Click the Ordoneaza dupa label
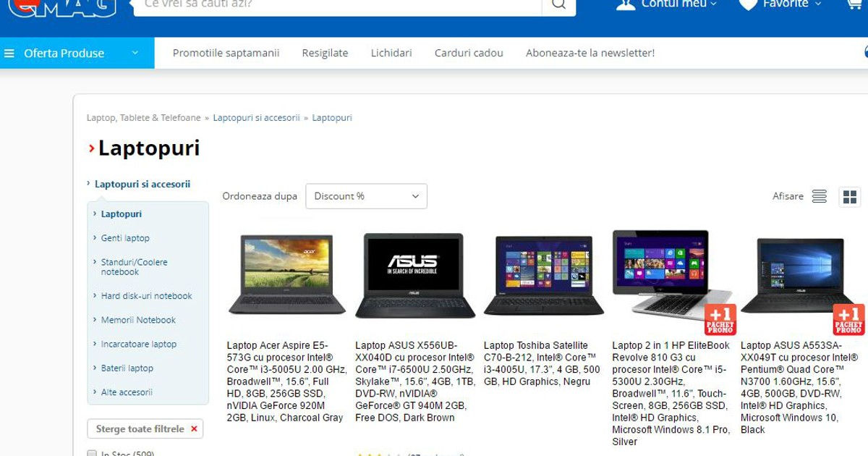The height and width of the screenshot is (456, 868). 260,196
